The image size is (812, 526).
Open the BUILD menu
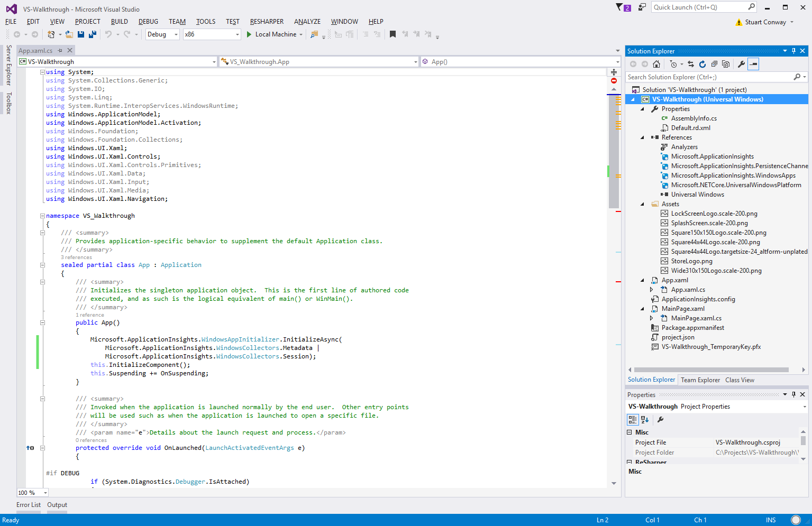pyautogui.click(x=120, y=22)
